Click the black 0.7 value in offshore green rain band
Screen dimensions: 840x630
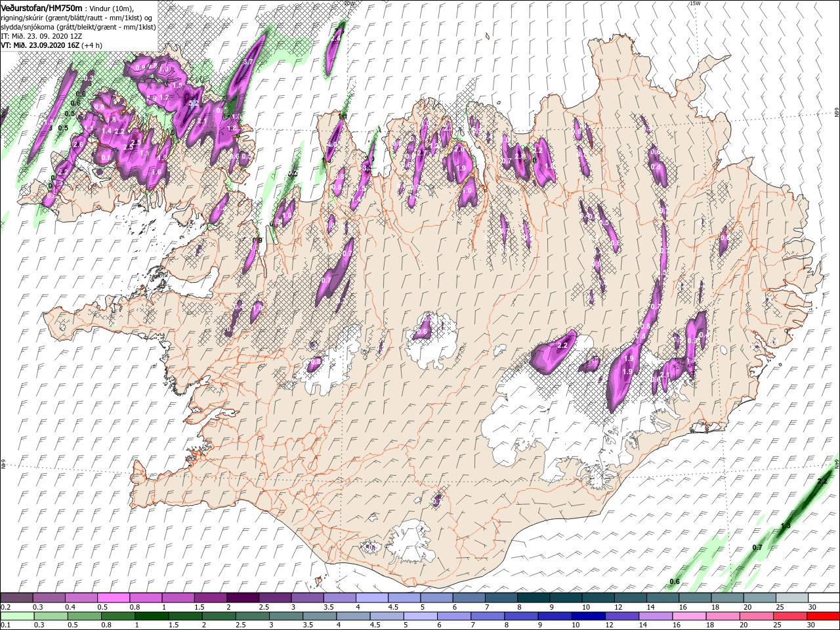[757, 547]
